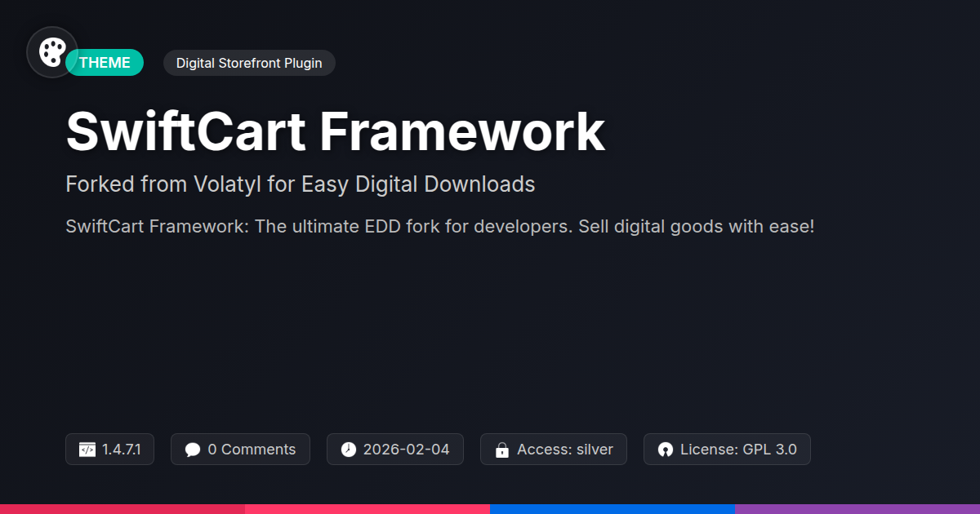Select the THEME badge
The width and height of the screenshot is (980, 514).
105,63
